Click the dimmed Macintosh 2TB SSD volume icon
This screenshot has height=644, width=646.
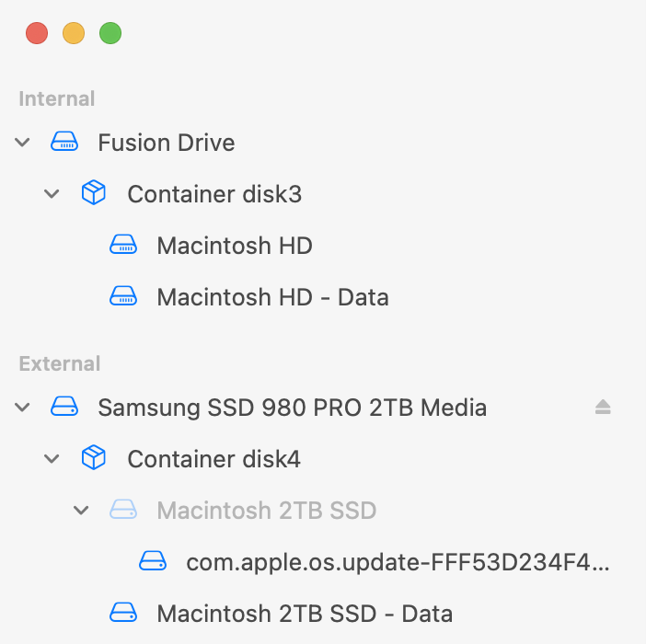pos(123,510)
